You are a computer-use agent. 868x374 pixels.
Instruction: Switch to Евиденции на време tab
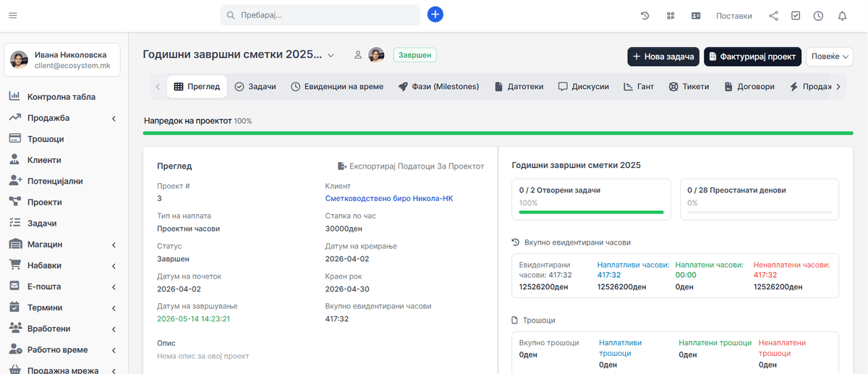[x=337, y=86]
